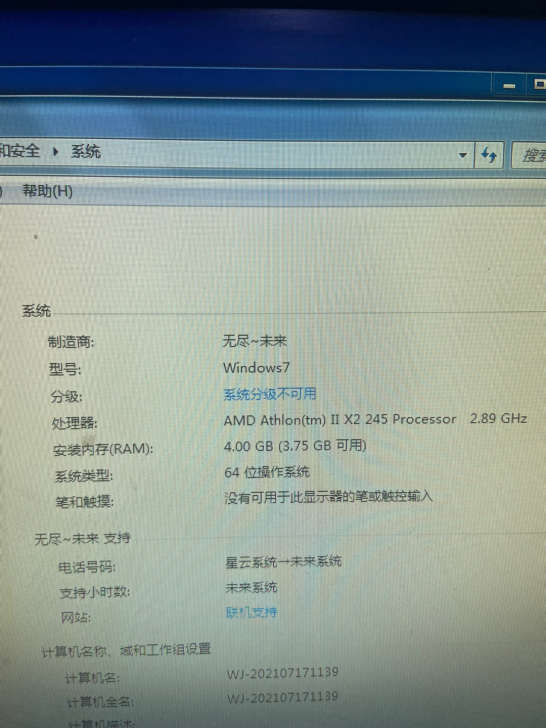Click the 系统 breadcrumb in address bar
Image resolution: width=546 pixels, height=728 pixels.
tap(85, 151)
